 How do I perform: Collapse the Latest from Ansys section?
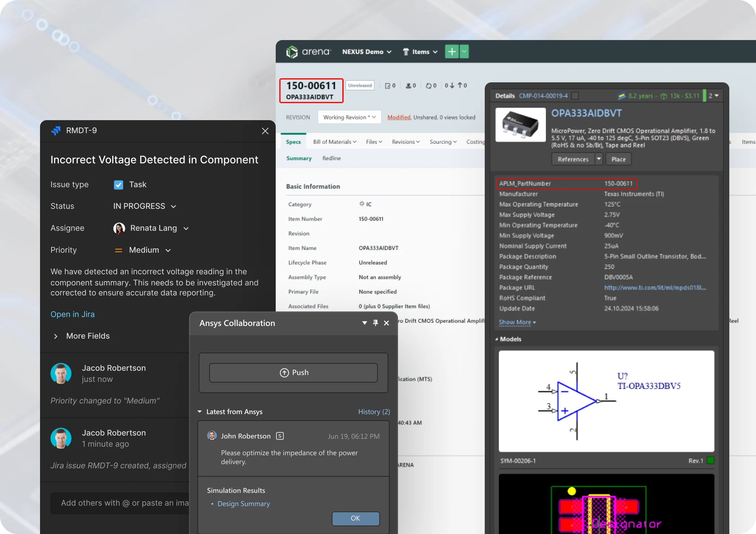coord(200,412)
